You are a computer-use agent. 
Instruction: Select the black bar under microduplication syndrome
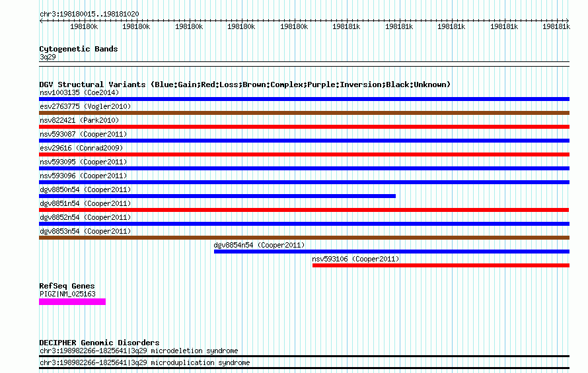[304, 368]
